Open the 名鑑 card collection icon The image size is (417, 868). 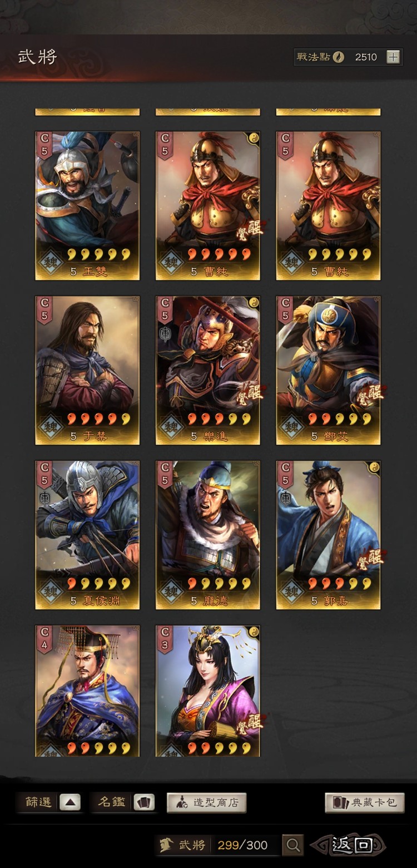[144, 802]
